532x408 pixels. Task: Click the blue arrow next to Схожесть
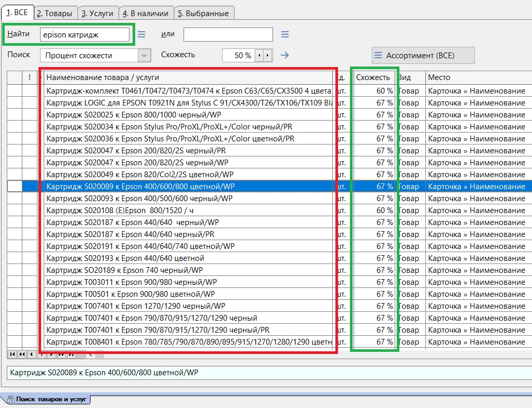pos(284,55)
